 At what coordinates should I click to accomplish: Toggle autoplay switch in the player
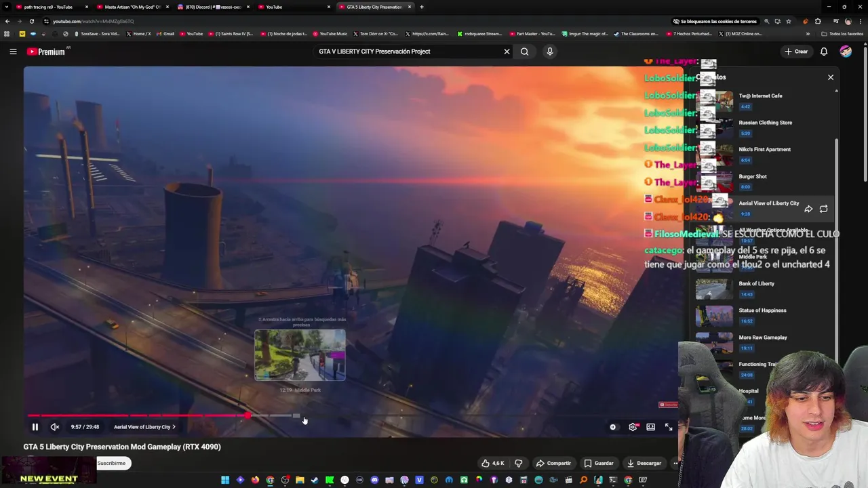tap(613, 427)
